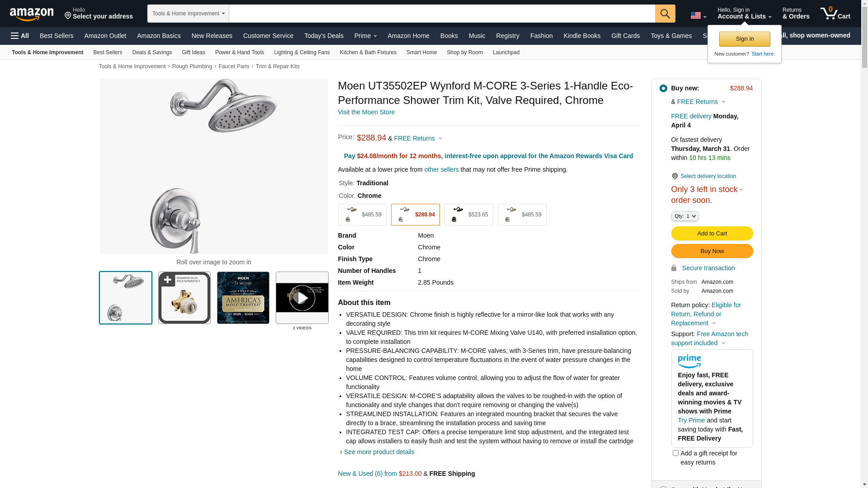Open the Today's Deals menu item
The height and width of the screenshot is (488, 868).
(324, 36)
